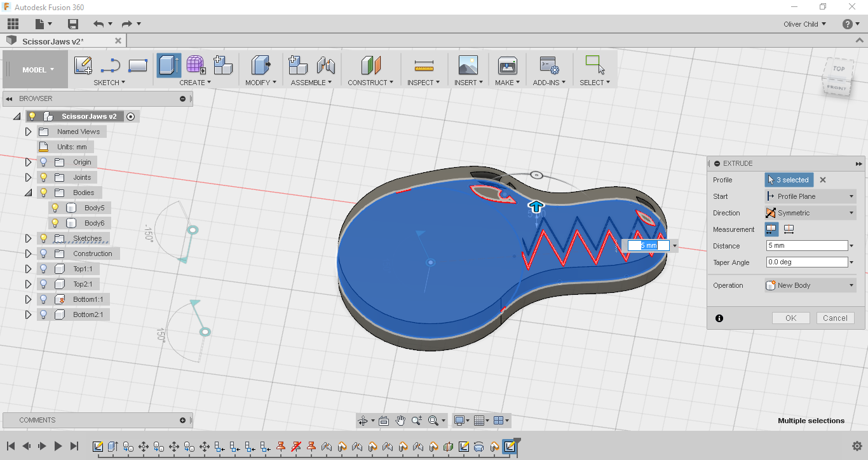868x460 pixels.
Task: Clear the profile selection X button
Action: click(x=823, y=180)
